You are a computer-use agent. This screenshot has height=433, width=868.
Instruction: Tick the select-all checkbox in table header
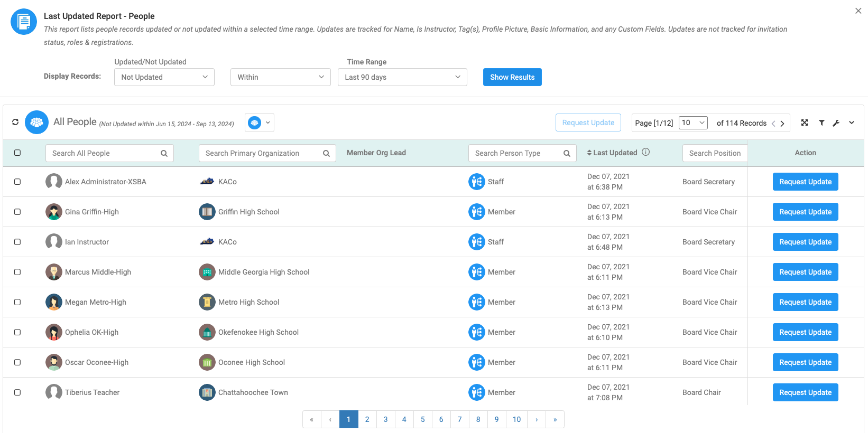click(17, 153)
